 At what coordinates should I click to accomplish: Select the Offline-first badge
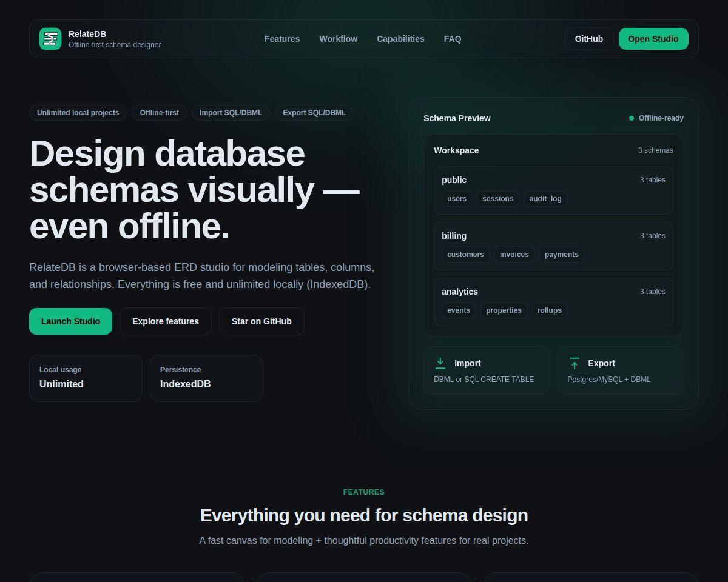pyautogui.click(x=160, y=113)
